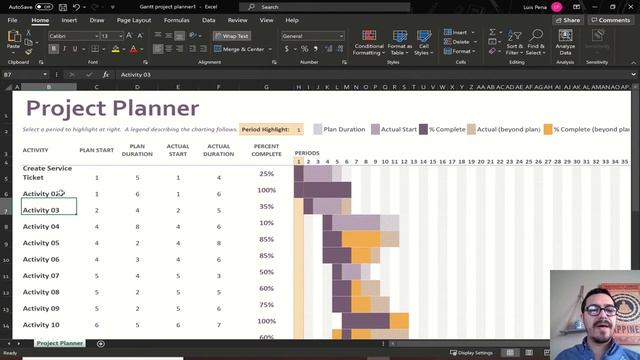Screen dimensions: 640x360
Task: Click Increase Font Size icon
Action: 129,36
